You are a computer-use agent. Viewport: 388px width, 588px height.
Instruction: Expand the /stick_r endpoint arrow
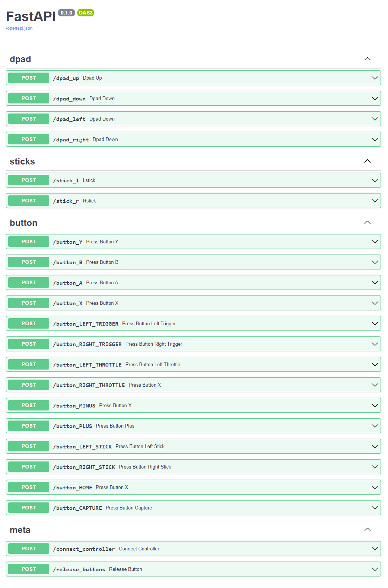pos(375,201)
